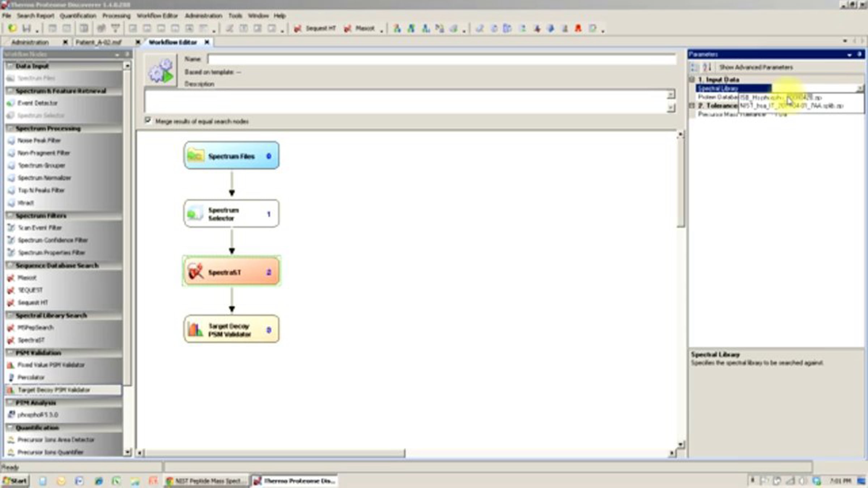868x488 pixels.
Task: Switch to the Patient_A-02.msf tab
Action: coord(98,42)
